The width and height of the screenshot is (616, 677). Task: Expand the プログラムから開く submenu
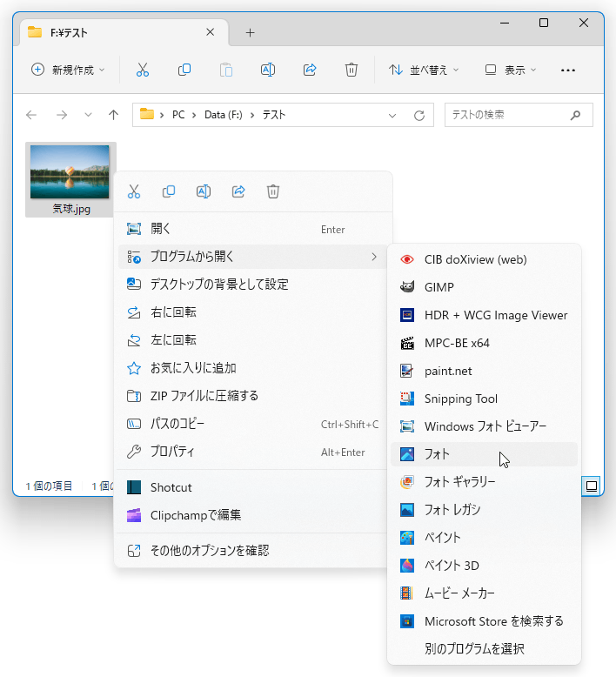coord(253,257)
